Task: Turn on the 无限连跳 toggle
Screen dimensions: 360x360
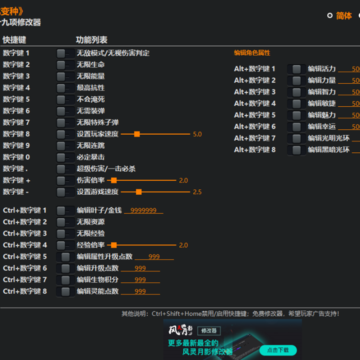Action: click(x=65, y=146)
